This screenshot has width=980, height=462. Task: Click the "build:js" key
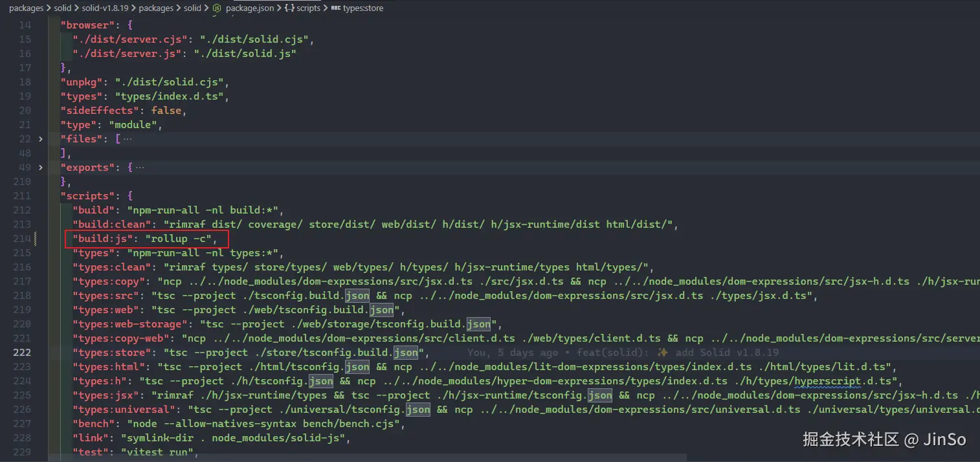coord(103,239)
